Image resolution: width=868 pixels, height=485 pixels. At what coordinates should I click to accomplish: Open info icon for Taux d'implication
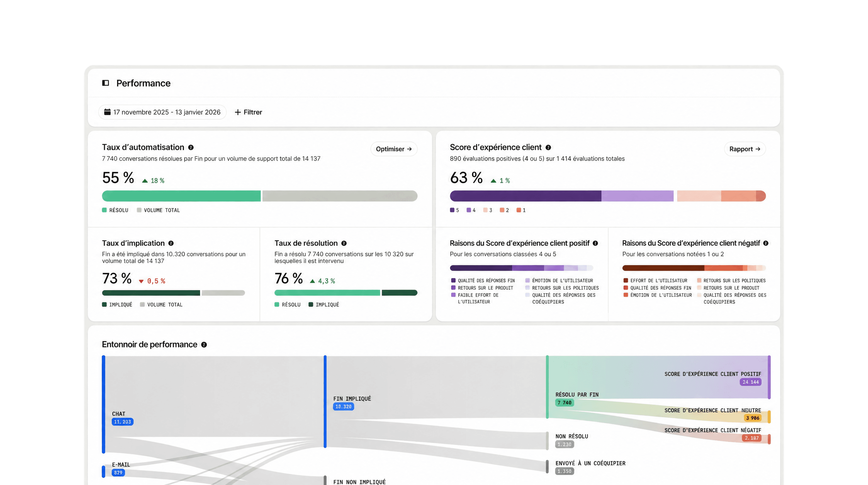point(171,243)
